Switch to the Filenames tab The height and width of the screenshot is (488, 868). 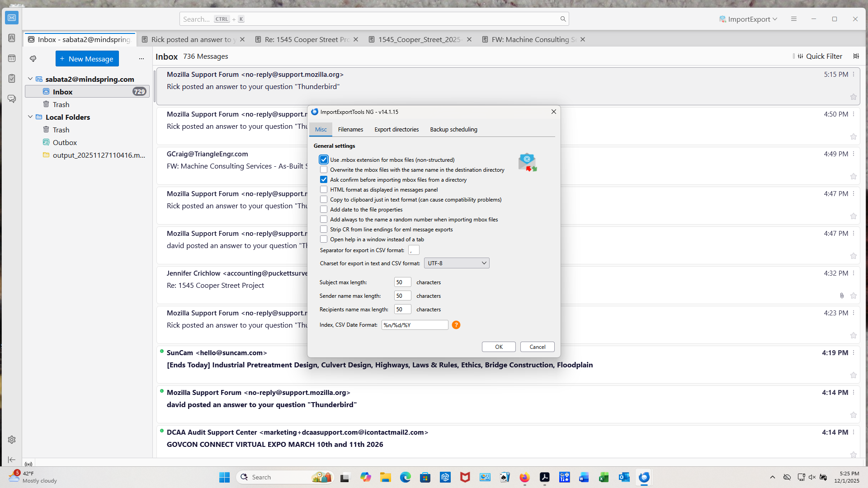coord(350,130)
